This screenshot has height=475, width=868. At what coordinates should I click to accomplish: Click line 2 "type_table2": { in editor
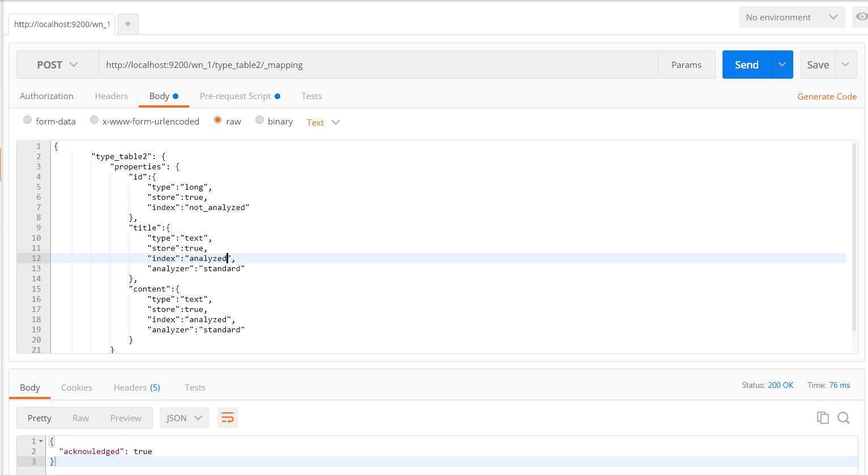pos(128,156)
